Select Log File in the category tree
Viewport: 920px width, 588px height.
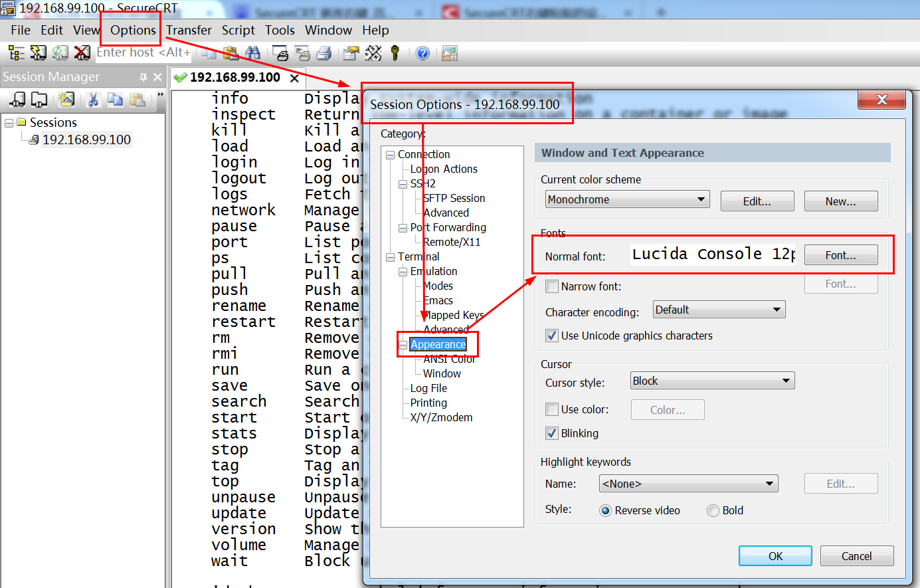[x=428, y=388]
